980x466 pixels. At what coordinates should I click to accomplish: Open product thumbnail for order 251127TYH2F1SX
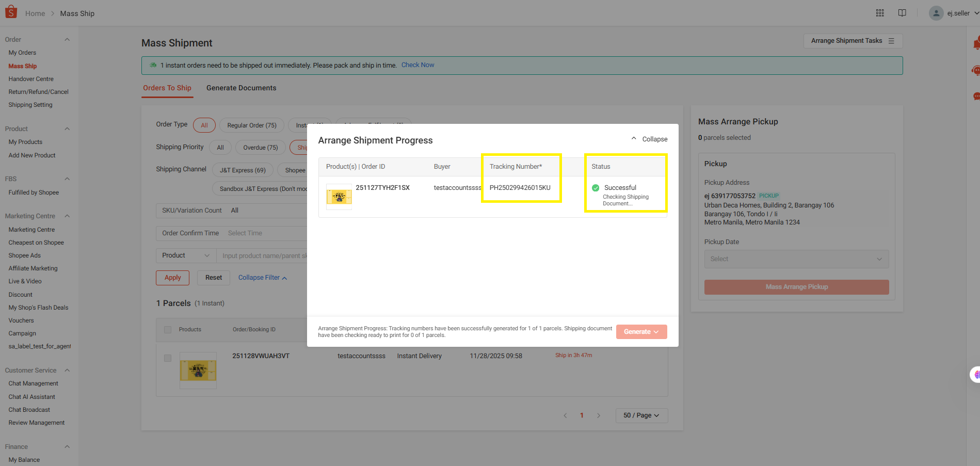tap(339, 197)
